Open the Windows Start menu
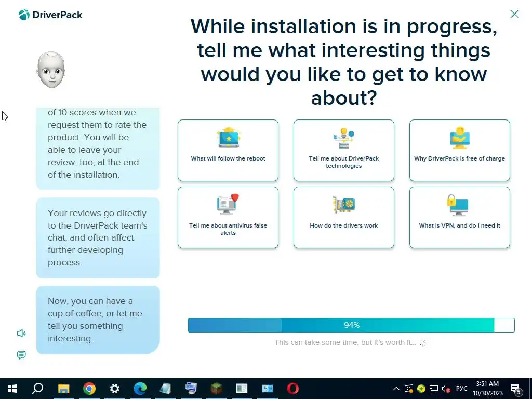This screenshot has height=399, width=532. [12, 389]
